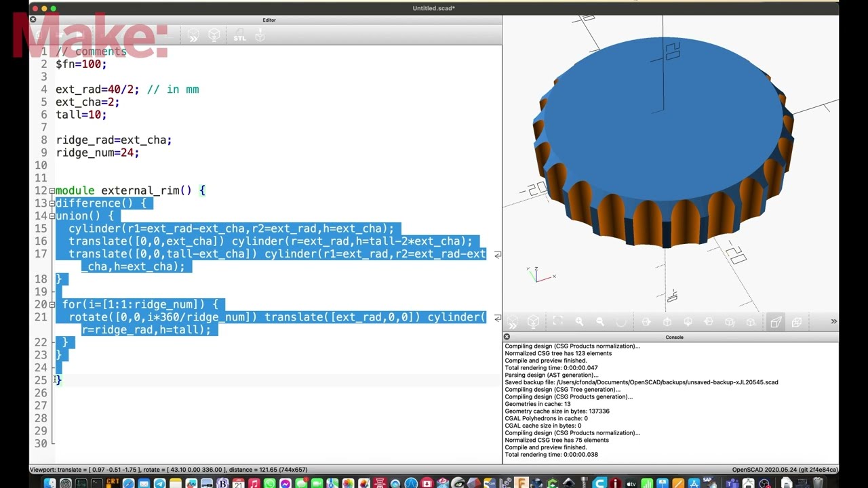The height and width of the screenshot is (488, 868).
Task: Click the empty line 27 in the editor
Action: coord(277,405)
